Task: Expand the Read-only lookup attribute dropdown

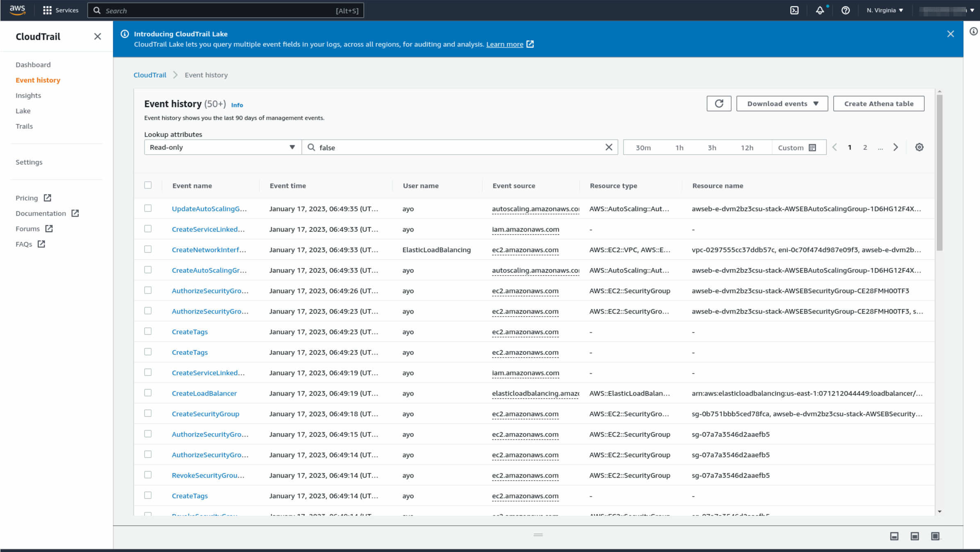Action: 222,147
